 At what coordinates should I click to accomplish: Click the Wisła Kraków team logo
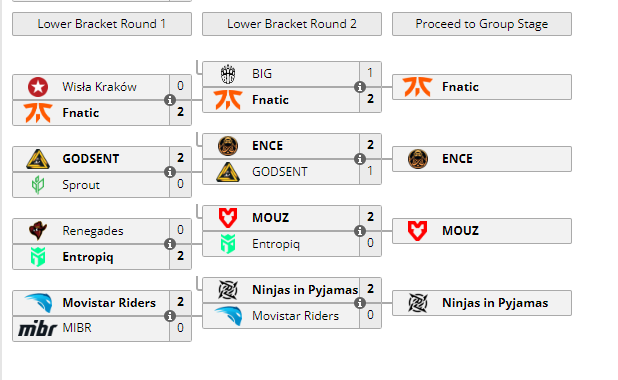[x=38, y=87]
